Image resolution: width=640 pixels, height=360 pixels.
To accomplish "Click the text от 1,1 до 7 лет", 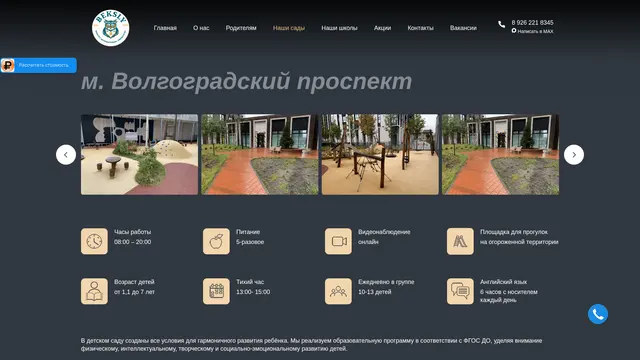I will pyautogui.click(x=134, y=292).
